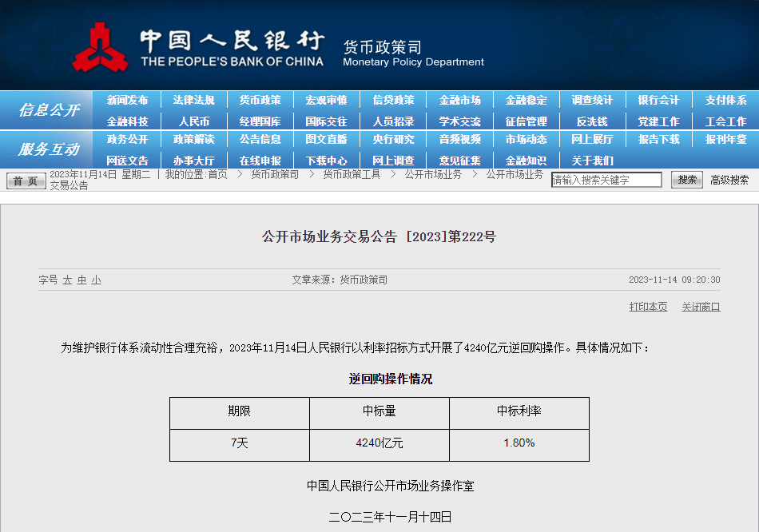The image size is (759, 532).
Task: Select 金融市场 in the navigation bar
Action: tap(459, 100)
